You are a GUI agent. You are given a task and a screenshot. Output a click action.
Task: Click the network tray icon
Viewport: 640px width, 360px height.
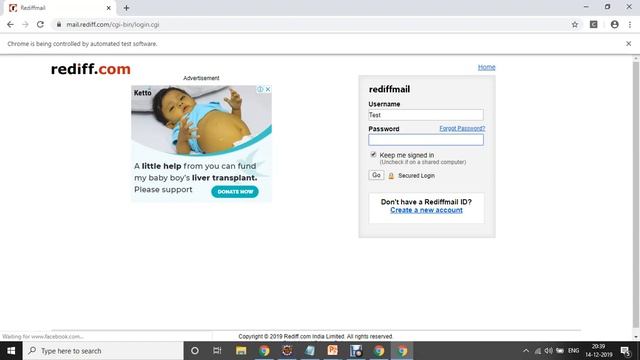[538, 351]
